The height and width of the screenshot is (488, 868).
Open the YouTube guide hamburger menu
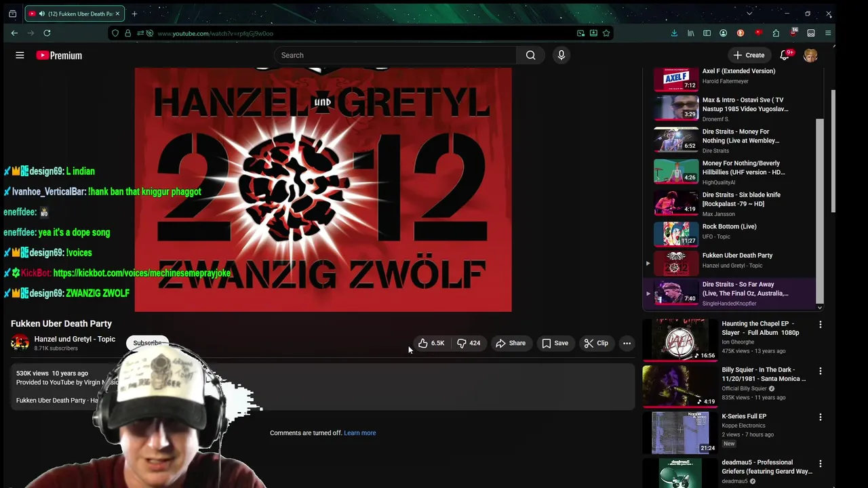tap(20, 56)
